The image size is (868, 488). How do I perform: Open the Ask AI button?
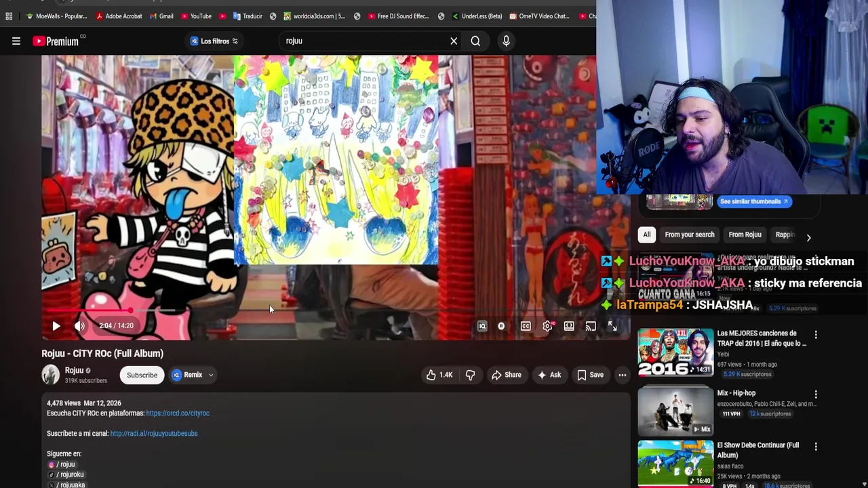click(549, 375)
